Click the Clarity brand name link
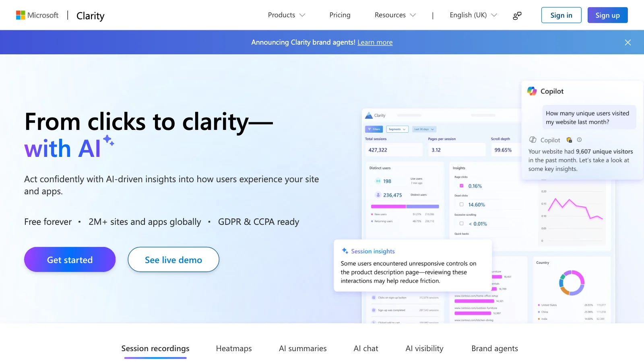Viewport: 644px width, 362px height. pos(91,16)
